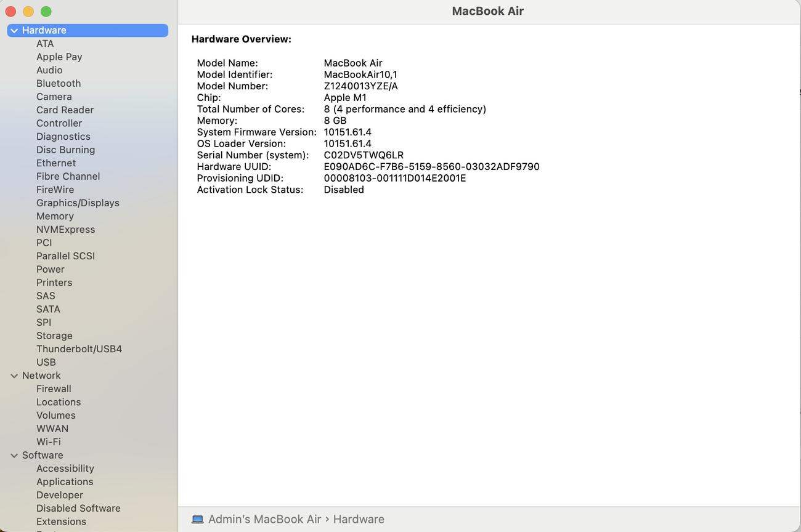This screenshot has width=801, height=532.
Task: Click the System Firmware Version value
Action: (x=348, y=132)
